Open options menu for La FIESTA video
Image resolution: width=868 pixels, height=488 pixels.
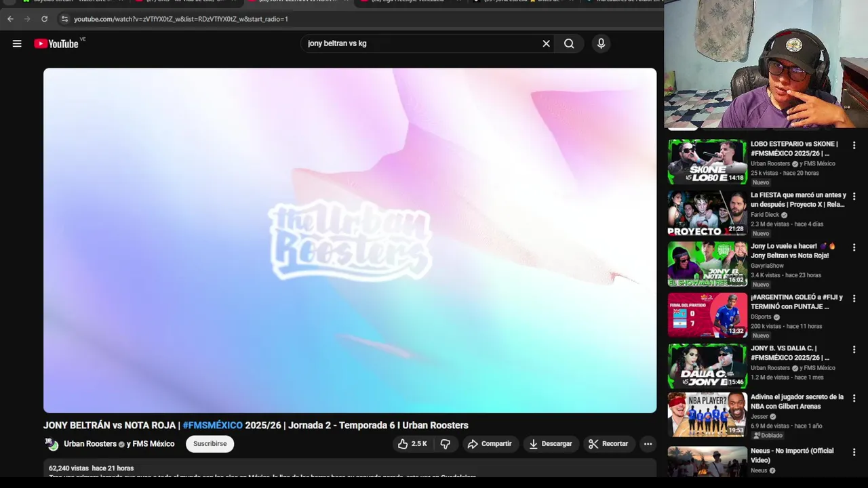click(854, 196)
